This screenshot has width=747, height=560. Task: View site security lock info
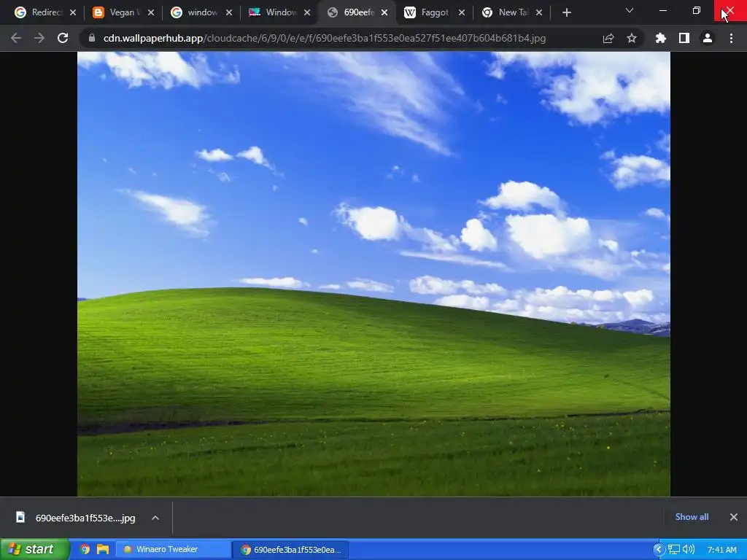tap(92, 38)
